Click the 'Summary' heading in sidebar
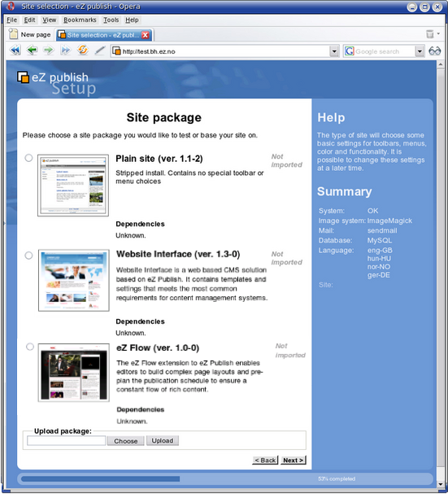Image resolution: width=448 pixels, height=494 pixels. click(x=345, y=191)
